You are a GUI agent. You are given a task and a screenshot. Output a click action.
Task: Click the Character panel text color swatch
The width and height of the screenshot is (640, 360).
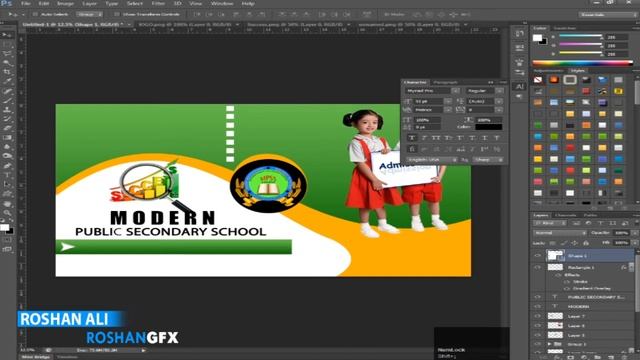(489, 127)
